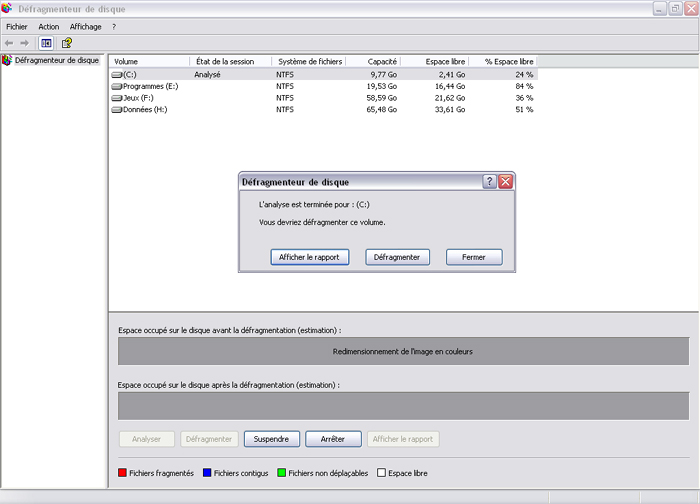Click the red Fichiers fragmentés legend swatch
The height and width of the screenshot is (504, 700).
pos(123,473)
